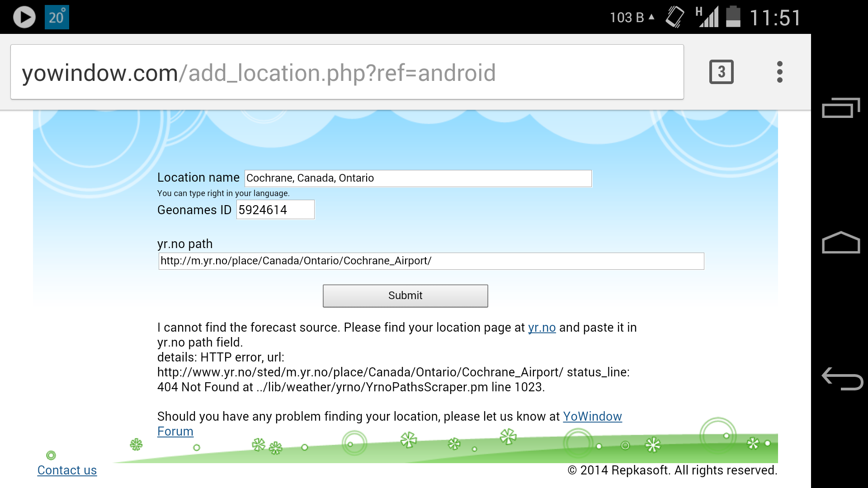The image size is (868, 488).
Task: Open the browser three-dot overflow menu
Action: [779, 72]
